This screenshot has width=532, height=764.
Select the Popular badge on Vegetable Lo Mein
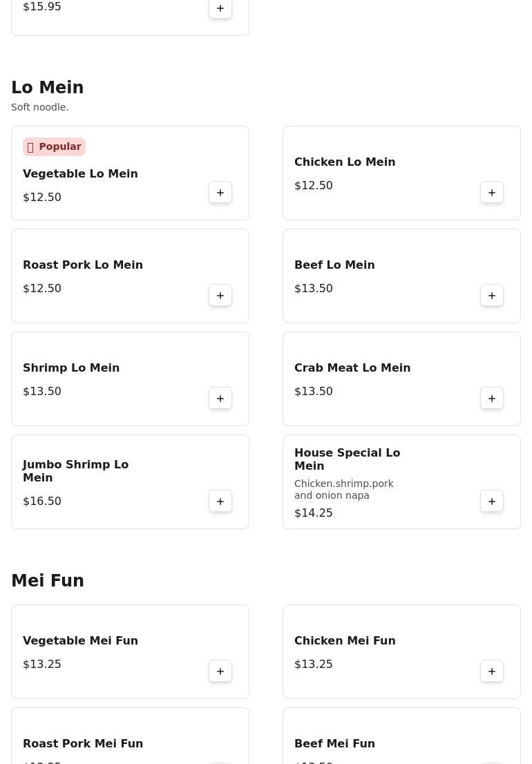pyautogui.click(x=54, y=146)
